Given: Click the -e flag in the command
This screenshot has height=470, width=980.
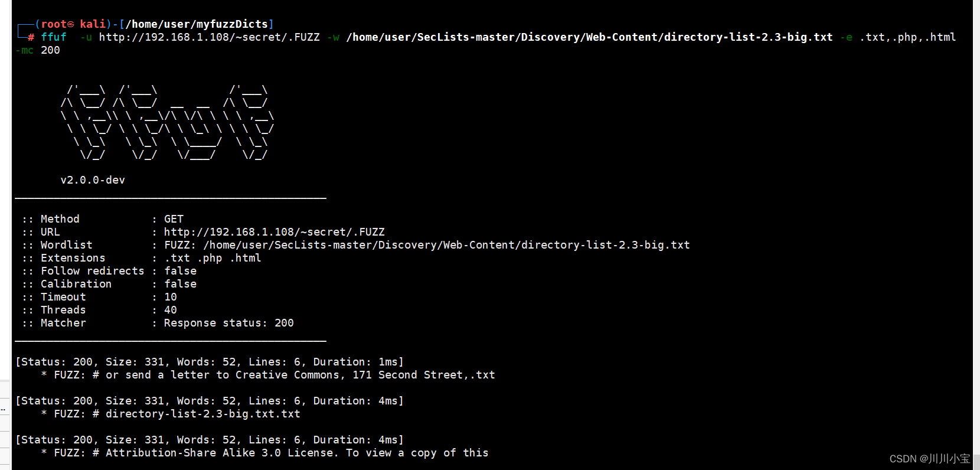Looking at the screenshot, I should tap(847, 37).
